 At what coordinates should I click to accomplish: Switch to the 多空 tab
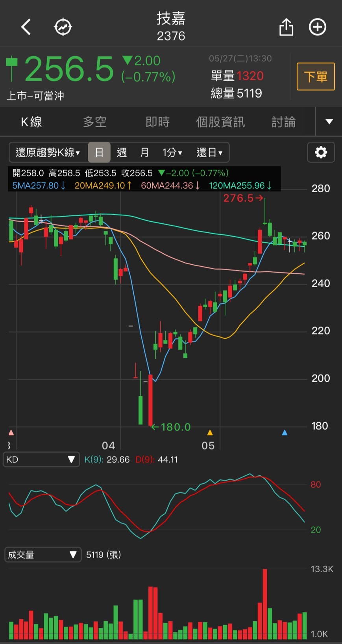coord(94,122)
